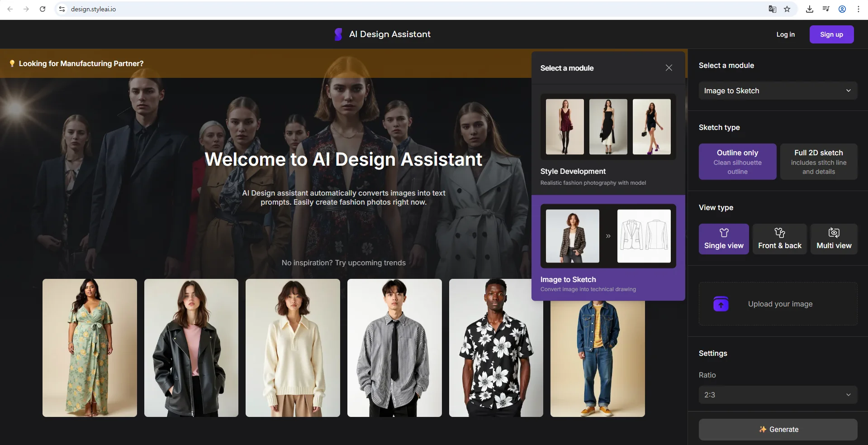The height and width of the screenshot is (445, 868).
Task: Click the Log in link
Action: coord(785,34)
